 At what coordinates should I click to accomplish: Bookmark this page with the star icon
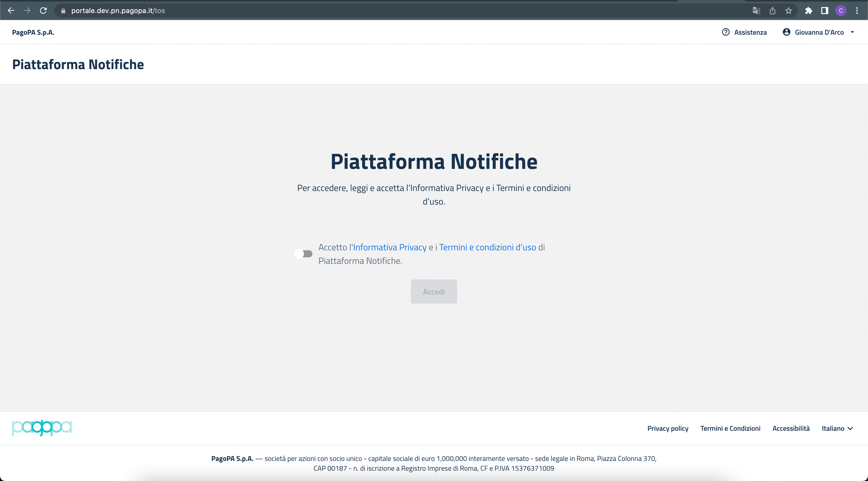[x=788, y=10]
